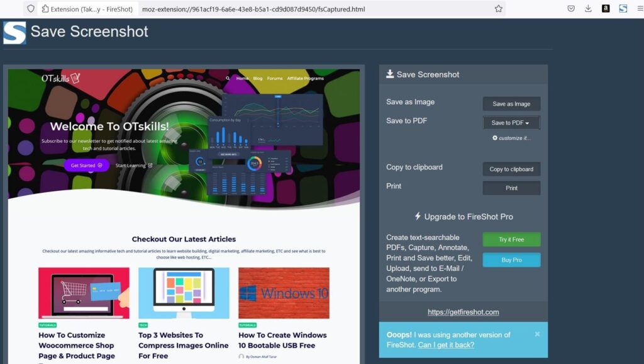
Task: Click the FireShot toolbar extension icon
Action: point(623,9)
